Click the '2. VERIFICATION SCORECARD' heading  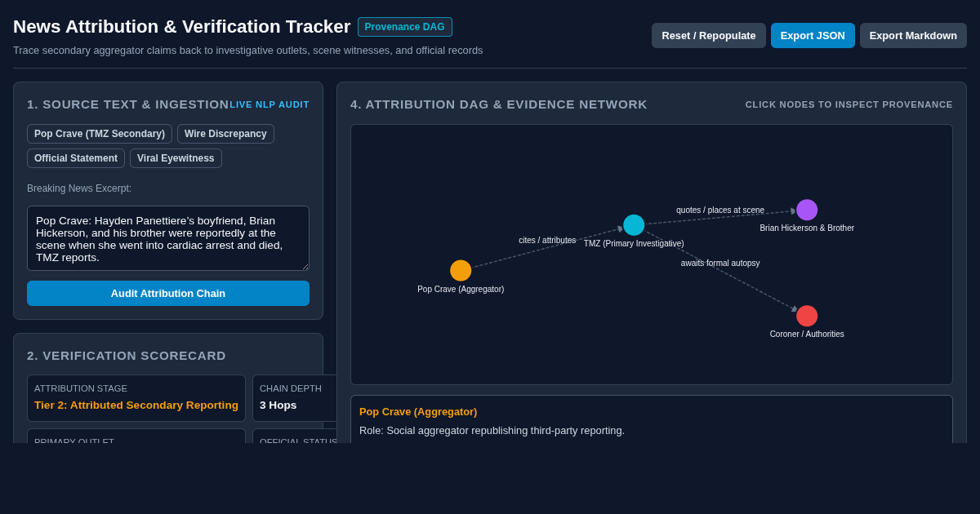pyautogui.click(x=127, y=356)
